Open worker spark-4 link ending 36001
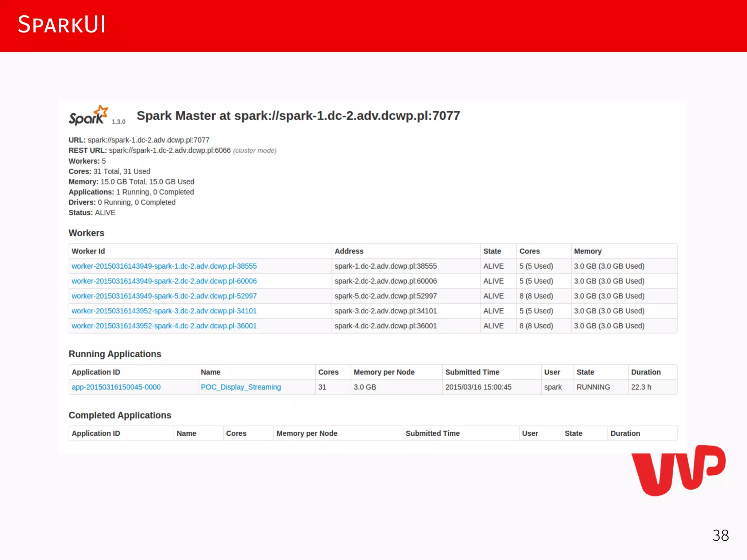 tap(164, 326)
